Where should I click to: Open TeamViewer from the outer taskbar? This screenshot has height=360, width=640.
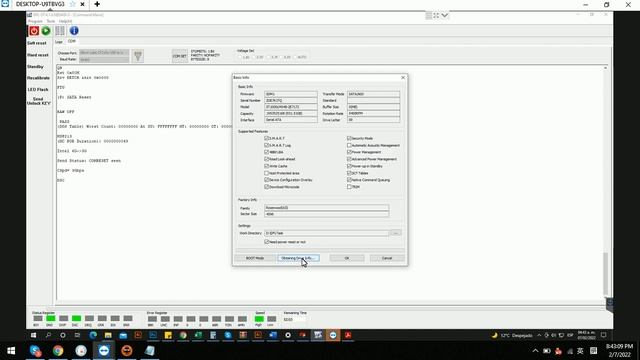tap(104, 351)
